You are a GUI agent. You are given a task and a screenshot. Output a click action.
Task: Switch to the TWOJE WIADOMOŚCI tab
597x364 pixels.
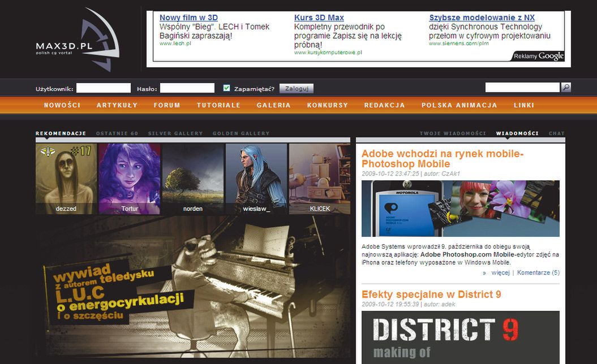(453, 133)
